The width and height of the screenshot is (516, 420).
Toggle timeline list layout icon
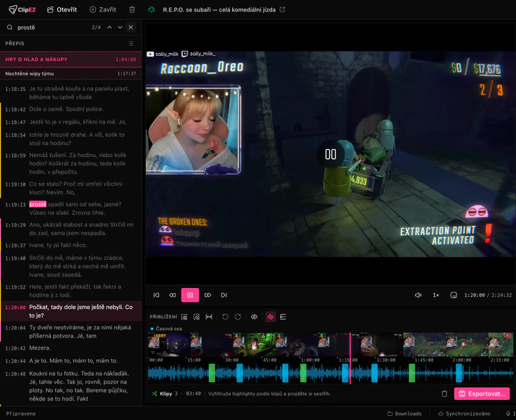tap(283, 317)
